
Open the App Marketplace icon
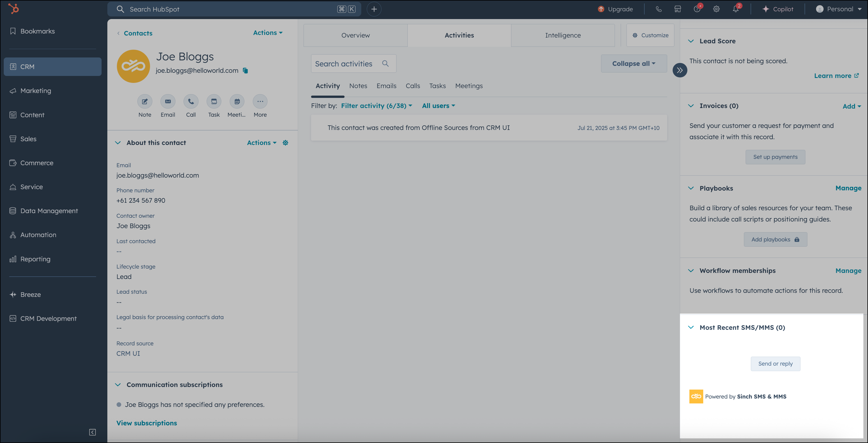(x=678, y=9)
